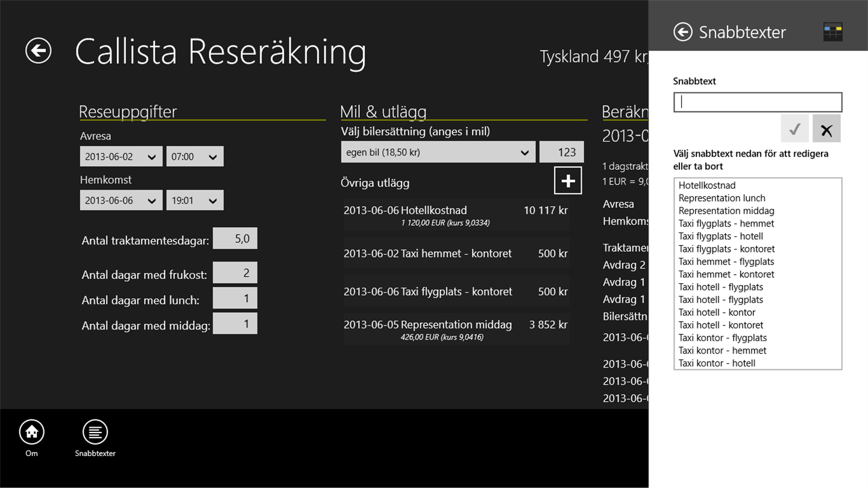Open the Avresa time dropdown 07:00
868x488 pixels.
pyautogui.click(x=195, y=157)
